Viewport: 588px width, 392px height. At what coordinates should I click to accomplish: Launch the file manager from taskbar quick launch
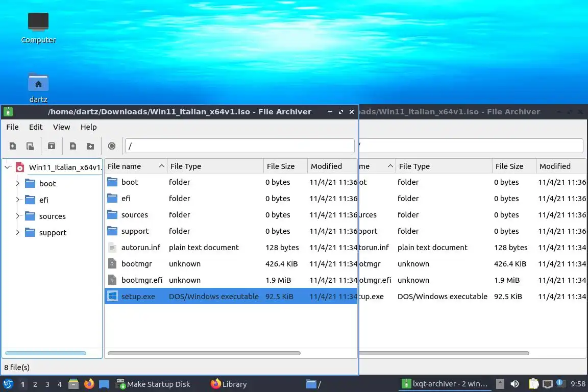pyautogui.click(x=73, y=384)
